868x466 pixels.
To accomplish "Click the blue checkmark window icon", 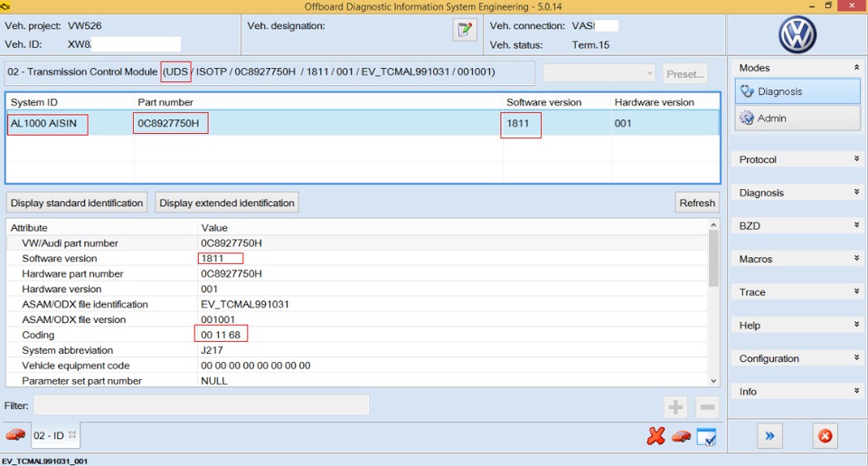I will [x=706, y=437].
